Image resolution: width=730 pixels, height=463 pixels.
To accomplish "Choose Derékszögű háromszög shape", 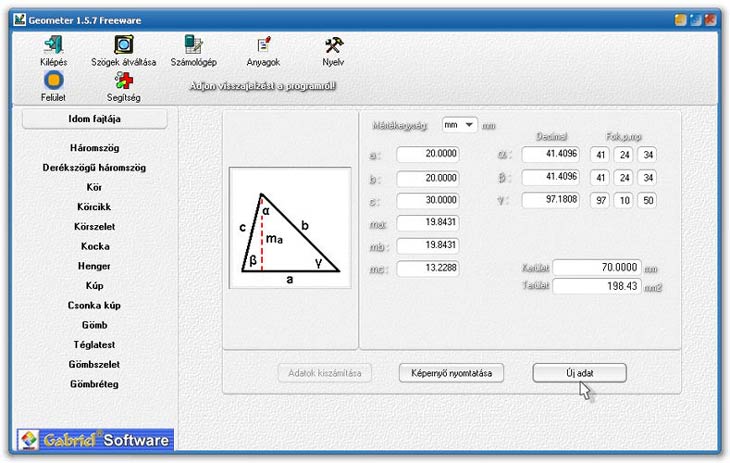I will 95,167.
